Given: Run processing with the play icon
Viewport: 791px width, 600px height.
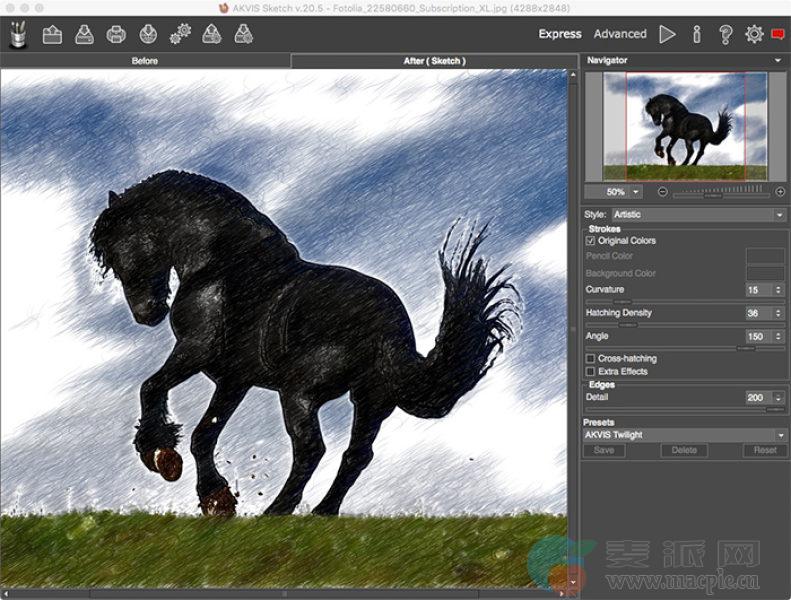Looking at the screenshot, I should [667, 34].
